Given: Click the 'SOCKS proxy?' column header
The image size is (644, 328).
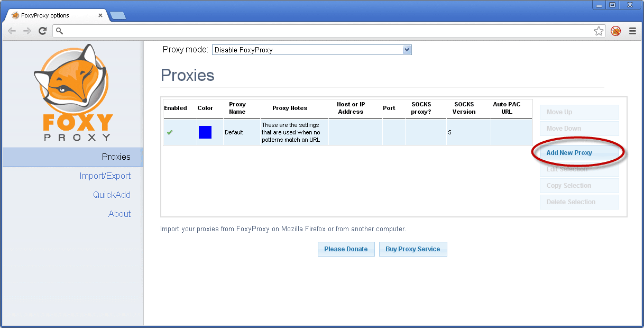Looking at the screenshot, I should (421, 108).
